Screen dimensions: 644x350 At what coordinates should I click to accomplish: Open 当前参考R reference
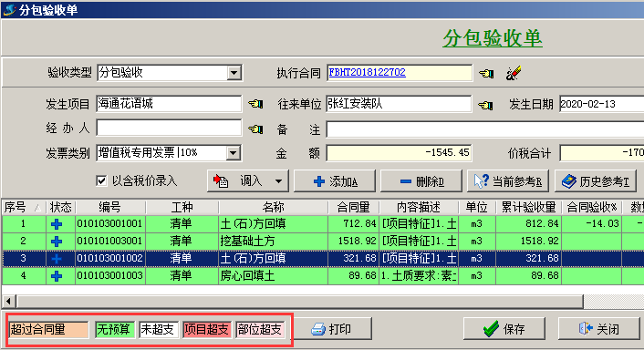click(508, 181)
